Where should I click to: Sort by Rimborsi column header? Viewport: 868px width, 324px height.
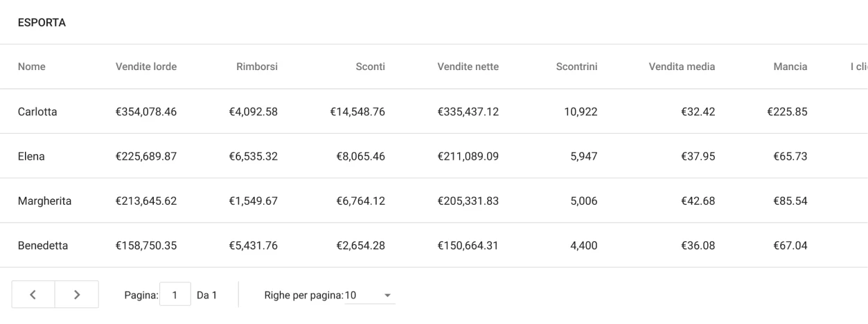pyautogui.click(x=257, y=67)
